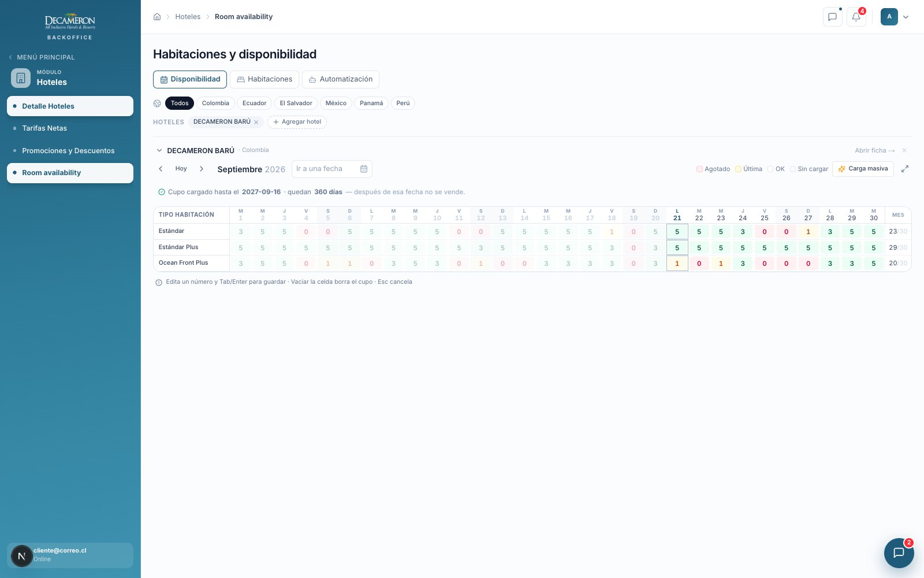The width and height of the screenshot is (924, 578).
Task: Open the floating chat bubble
Action: click(899, 553)
